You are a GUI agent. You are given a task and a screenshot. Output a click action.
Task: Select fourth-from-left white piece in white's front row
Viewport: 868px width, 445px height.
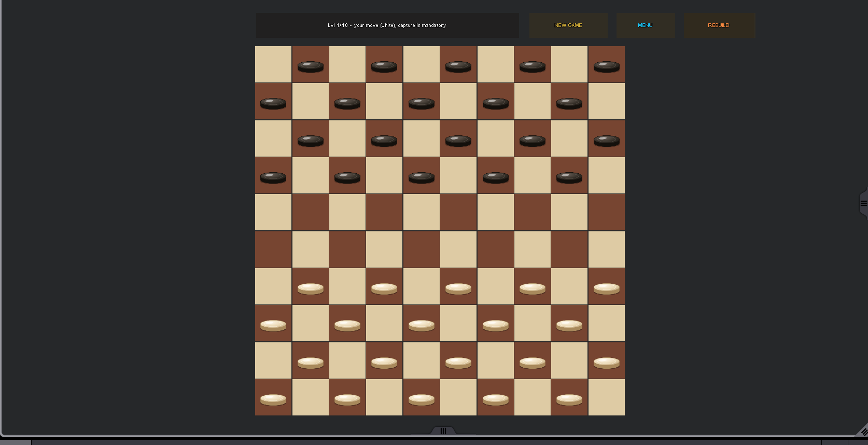click(533, 288)
